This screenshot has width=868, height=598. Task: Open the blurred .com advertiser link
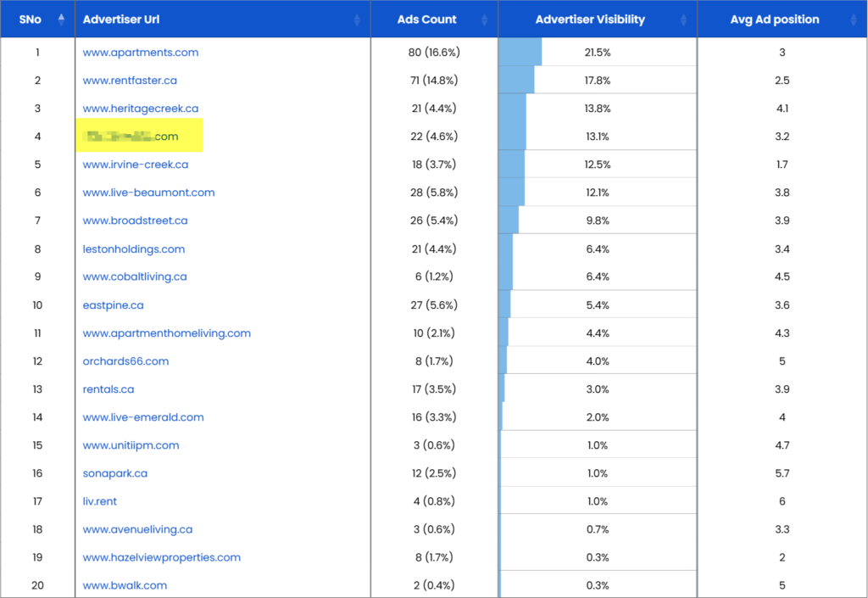click(x=131, y=137)
